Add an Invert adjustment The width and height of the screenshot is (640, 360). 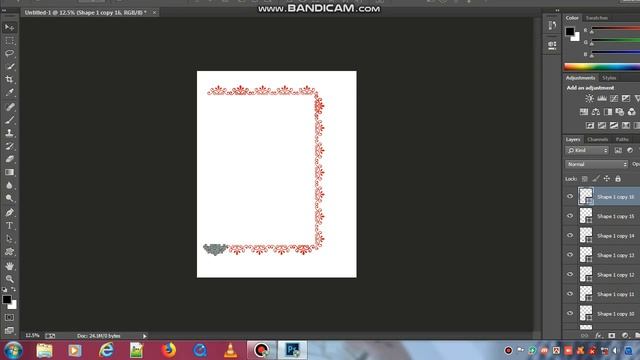point(590,125)
